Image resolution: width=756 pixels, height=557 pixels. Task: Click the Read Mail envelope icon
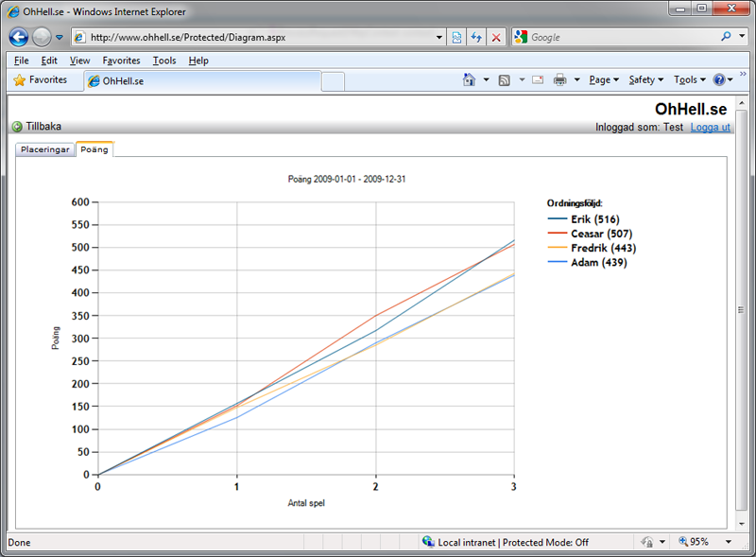pos(537,80)
